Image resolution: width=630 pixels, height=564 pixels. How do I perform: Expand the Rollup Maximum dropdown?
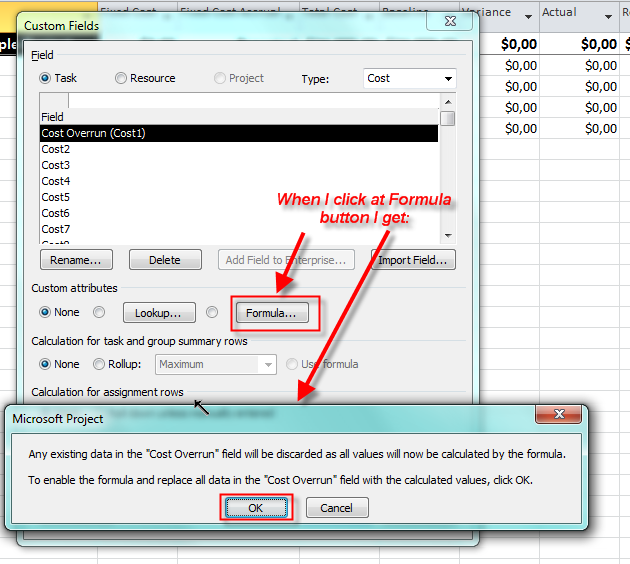tap(267, 365)
